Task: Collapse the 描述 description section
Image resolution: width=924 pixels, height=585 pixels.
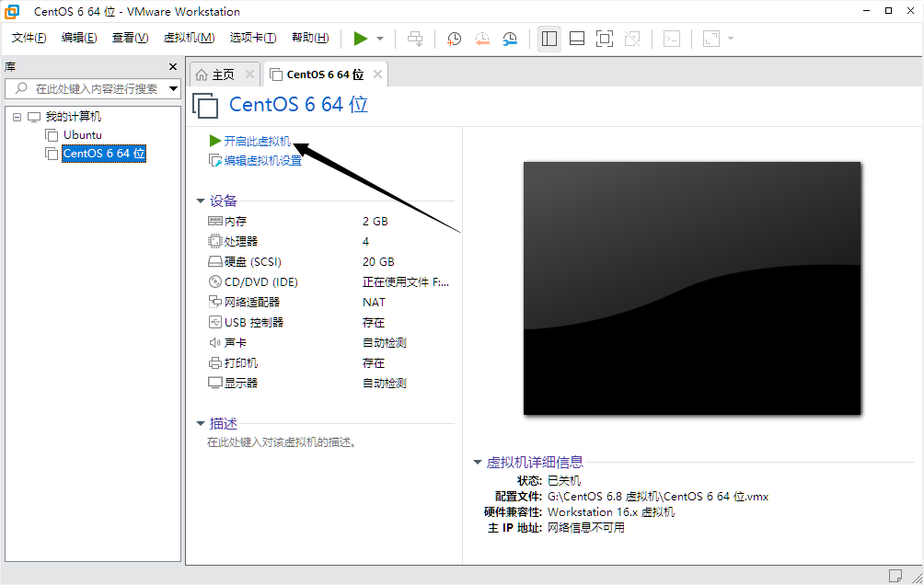Action: pos(201,424)
